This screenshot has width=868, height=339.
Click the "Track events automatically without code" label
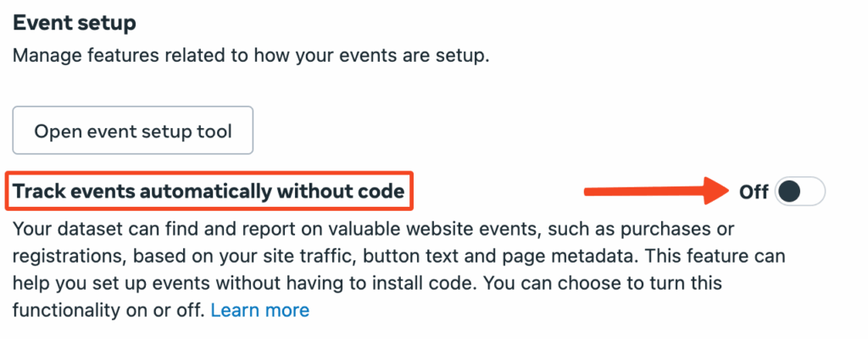point(209,192)
